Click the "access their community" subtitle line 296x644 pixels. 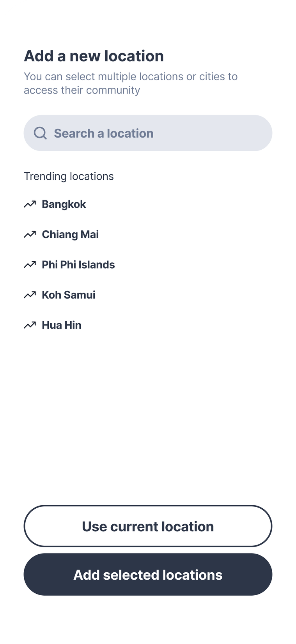click(x=82, y=90)
